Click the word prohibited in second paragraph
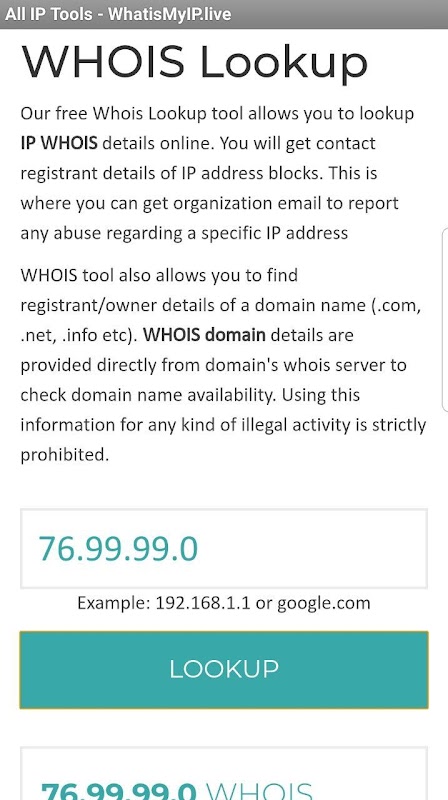 pyautogui.click(x=64, y=455)
